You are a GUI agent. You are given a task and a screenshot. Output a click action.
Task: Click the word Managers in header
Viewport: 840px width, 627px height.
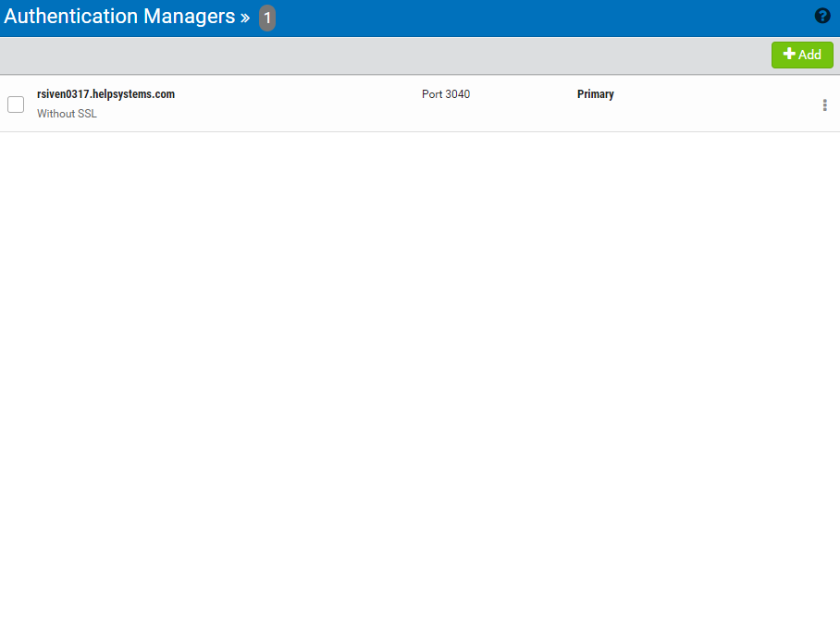[190, 17]
